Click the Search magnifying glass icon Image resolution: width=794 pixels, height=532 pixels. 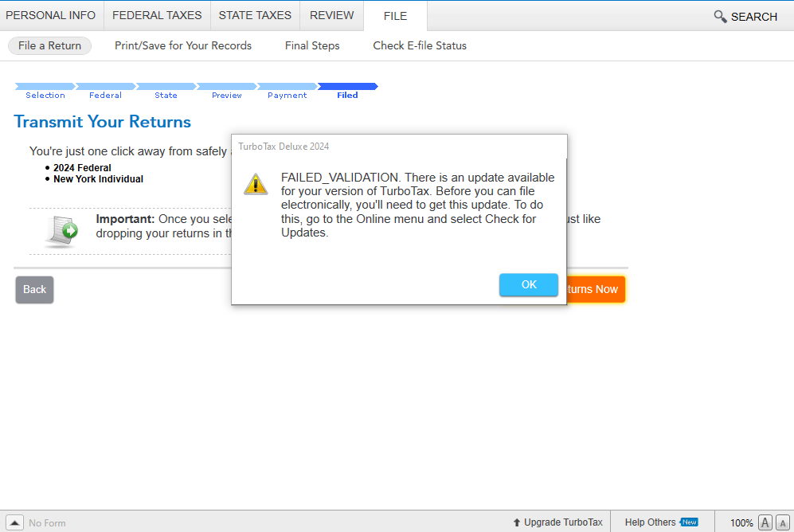pos(720,16)
